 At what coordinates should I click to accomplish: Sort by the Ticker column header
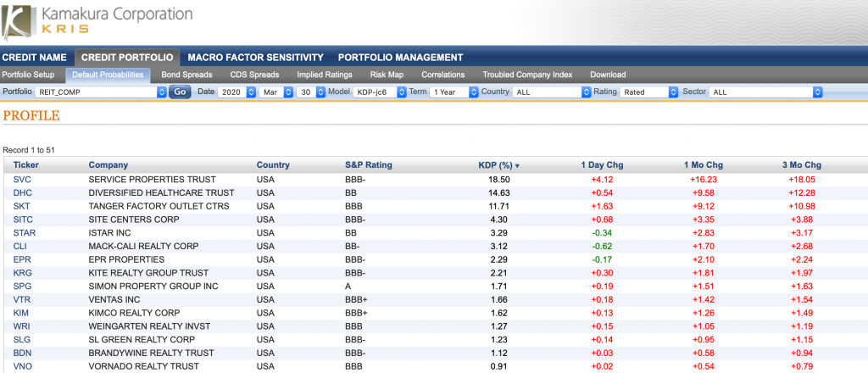26,165
